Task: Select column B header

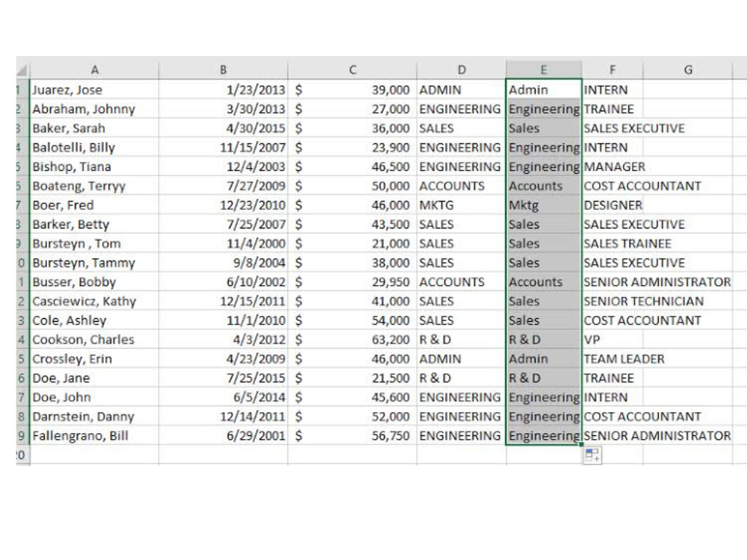Action: pos(223,70)
